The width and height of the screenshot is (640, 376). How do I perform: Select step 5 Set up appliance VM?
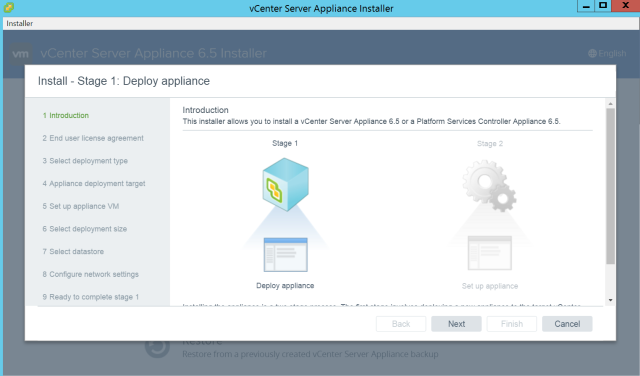point(81,206)
